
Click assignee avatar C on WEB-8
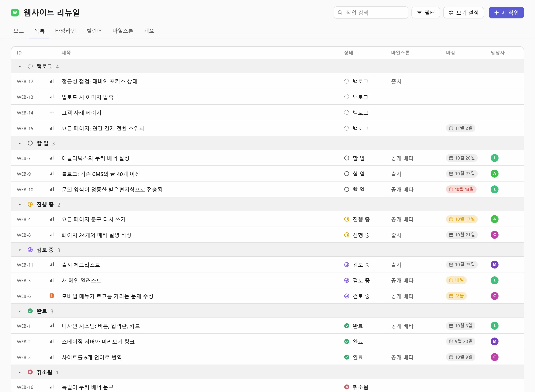click(x=494, y=235)
